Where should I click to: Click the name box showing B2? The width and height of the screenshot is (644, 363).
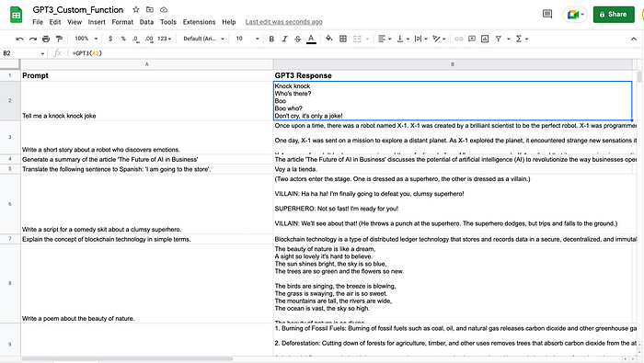point(23,53)
